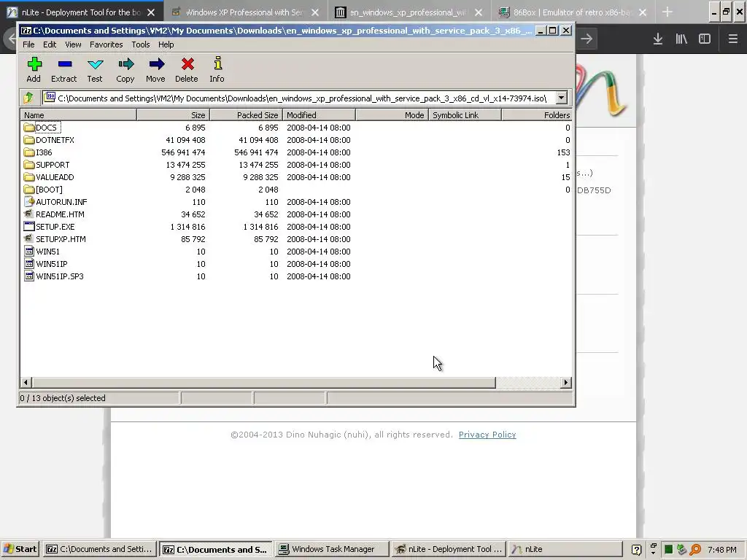Sort by Folders column header
747x560 pixels.
[536, 115]
